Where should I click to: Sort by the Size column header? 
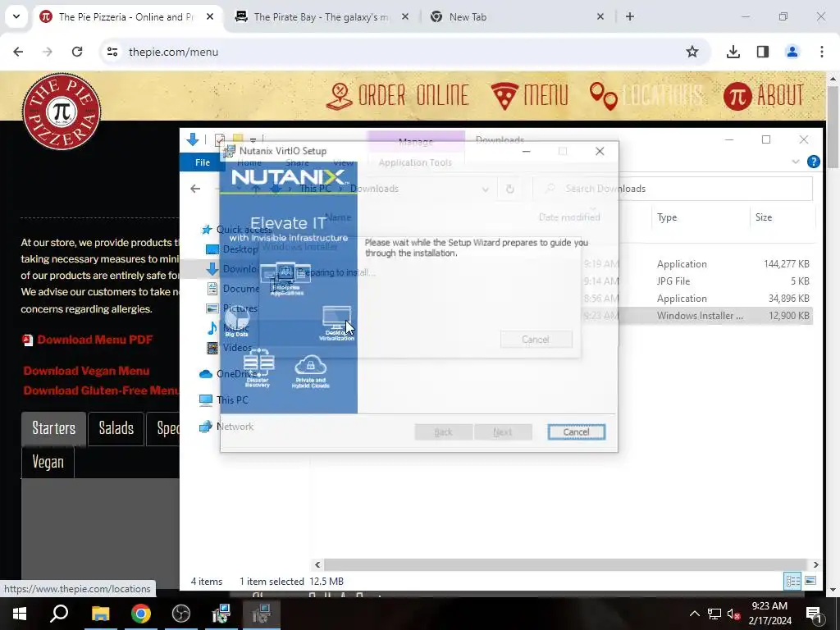coord(764,217)
